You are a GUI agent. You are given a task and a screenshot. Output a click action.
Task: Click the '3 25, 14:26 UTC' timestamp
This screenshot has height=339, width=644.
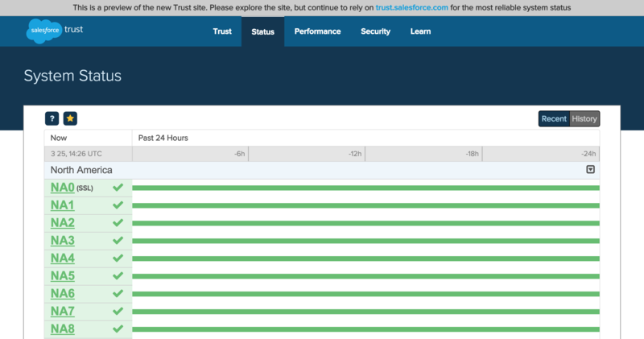[76, 154]
